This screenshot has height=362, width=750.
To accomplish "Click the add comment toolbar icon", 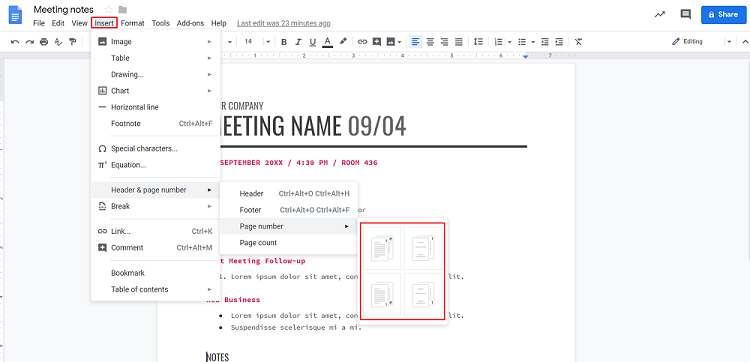I will click(x=377, y=42).
